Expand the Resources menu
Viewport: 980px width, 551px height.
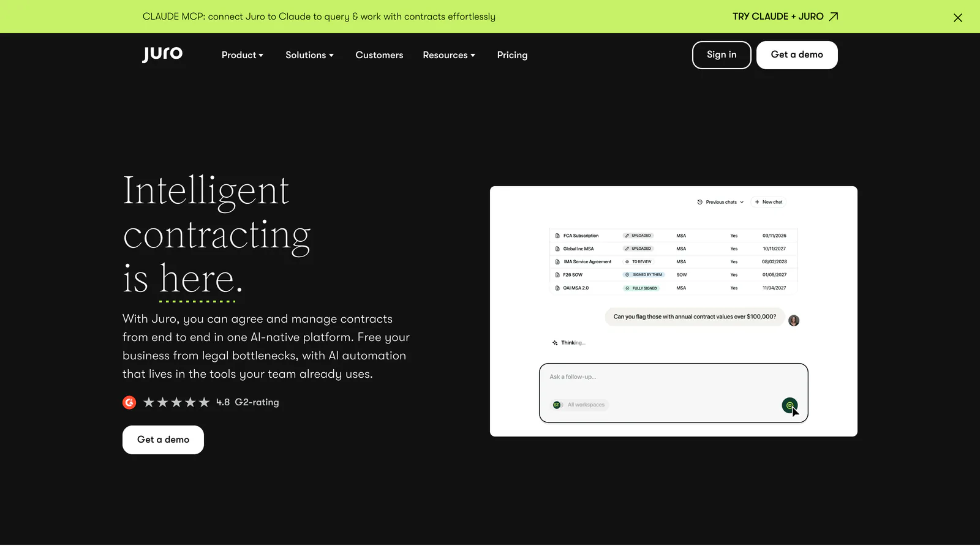tap(449, 55)
